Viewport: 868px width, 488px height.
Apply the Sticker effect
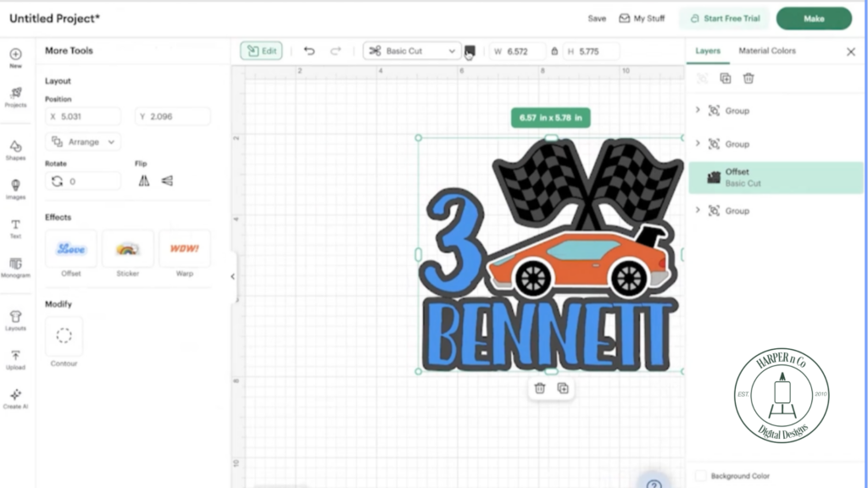click(x=128, y=250)
